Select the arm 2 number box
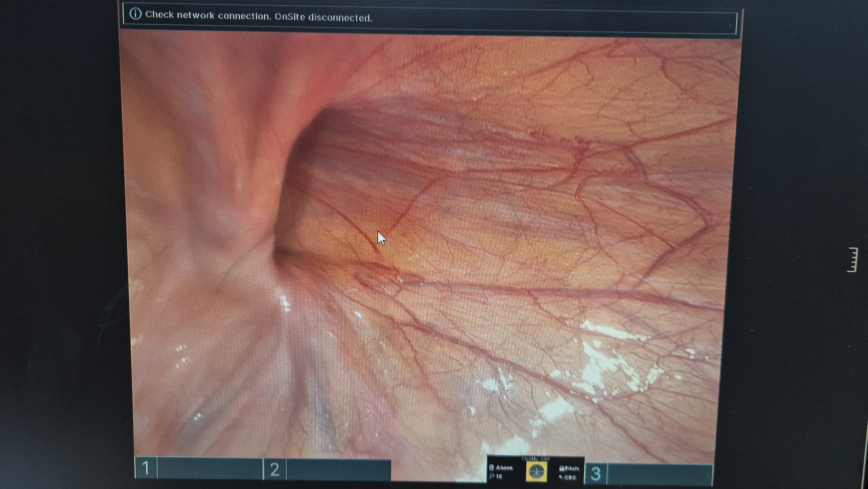The width and height of the screenshot is (868, 489). 275,469
